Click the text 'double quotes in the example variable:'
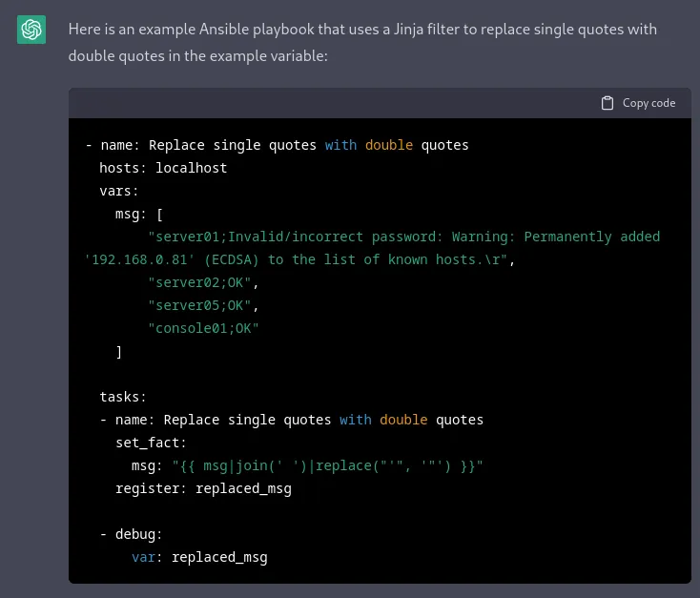This screenshot has height=598, width=700. click(x=197, y=56)
